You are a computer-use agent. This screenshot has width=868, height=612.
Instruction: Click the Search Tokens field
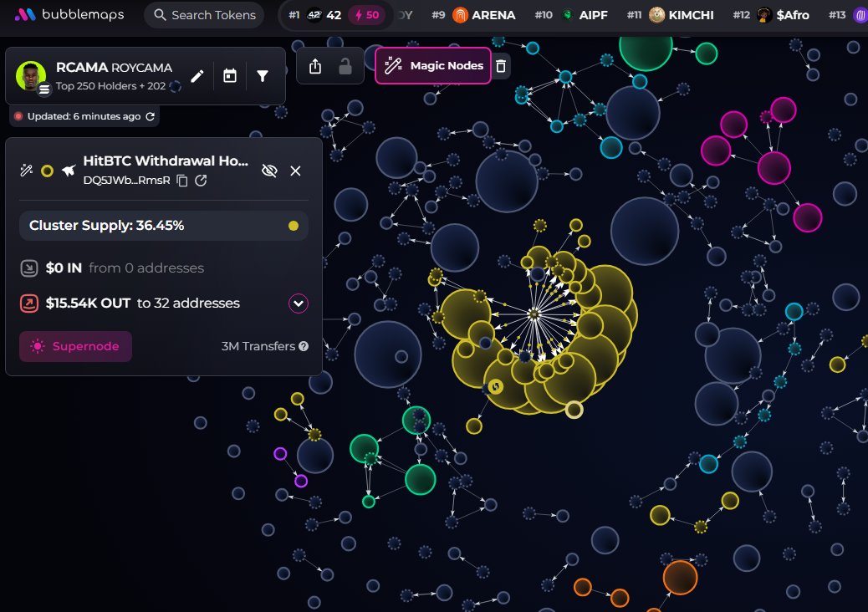pyautogui.click(x=204, y=15)
